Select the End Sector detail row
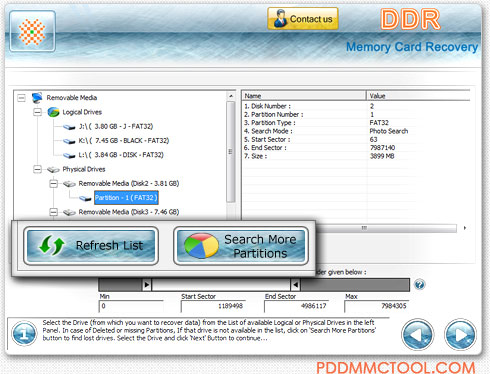Viewport: 490px width, 374px height. (356, 148)
